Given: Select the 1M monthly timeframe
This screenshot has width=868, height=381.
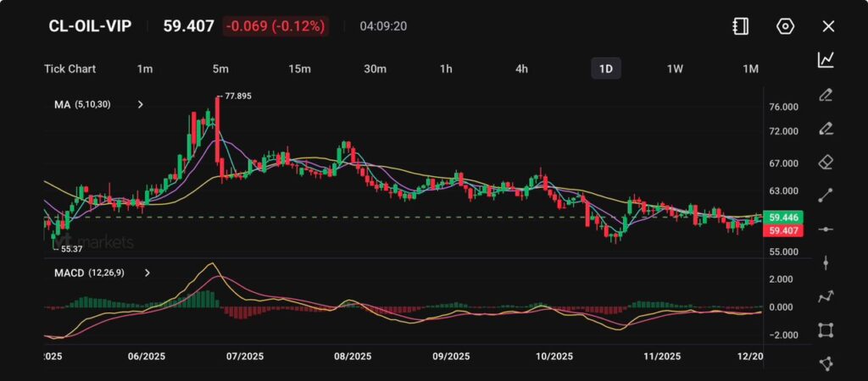Looking at the screenshot, I should coord(750,69).
